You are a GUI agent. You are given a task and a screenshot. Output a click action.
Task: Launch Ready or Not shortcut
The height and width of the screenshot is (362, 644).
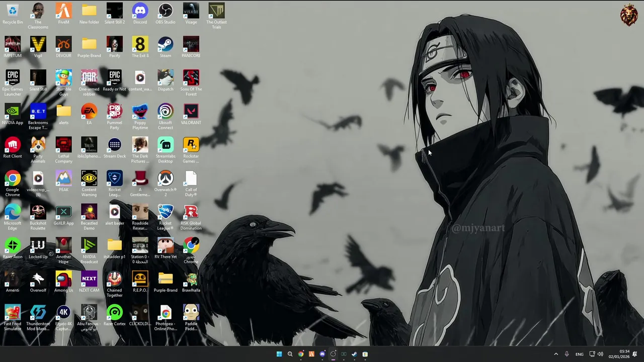115,81
